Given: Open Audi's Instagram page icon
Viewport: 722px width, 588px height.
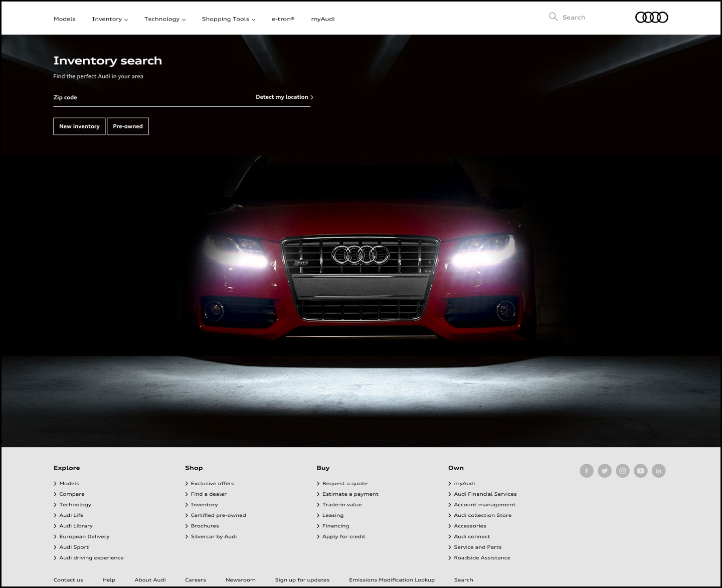Looking at the screenshot, I should 623,471.
